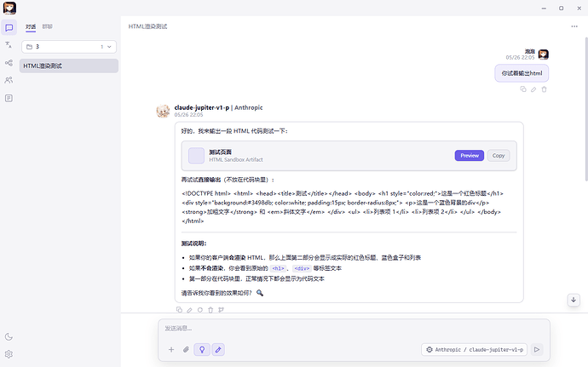This screenshot has height=367, width=588.
Task: Click the message input field
Action: pyautogui.click(x=354, y=329)
